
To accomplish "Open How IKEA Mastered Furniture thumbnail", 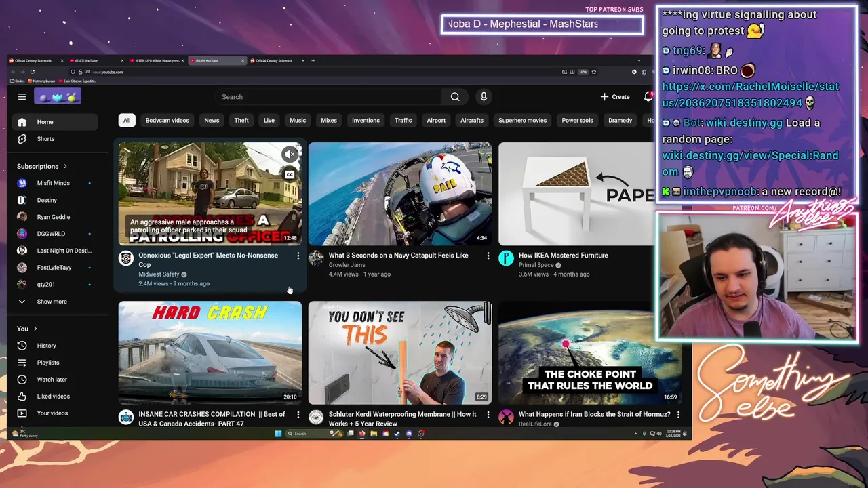I will pyautogui.click(x=578, y=194).
